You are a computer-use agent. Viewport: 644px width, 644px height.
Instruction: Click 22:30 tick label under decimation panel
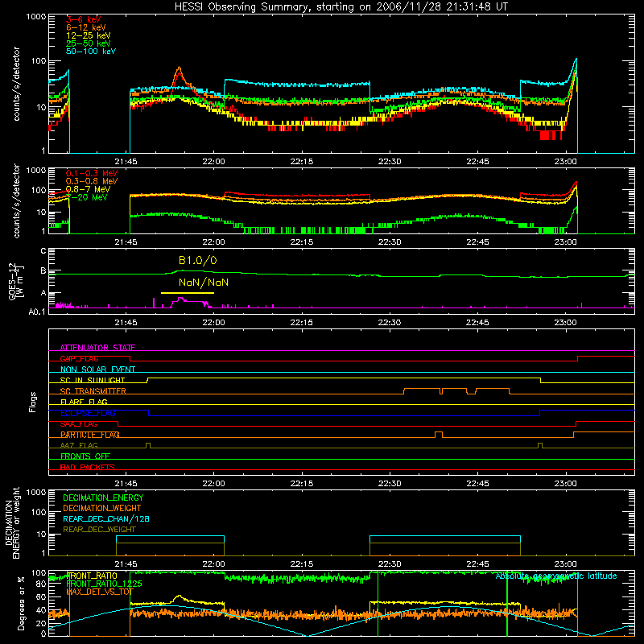click(390, 564)
